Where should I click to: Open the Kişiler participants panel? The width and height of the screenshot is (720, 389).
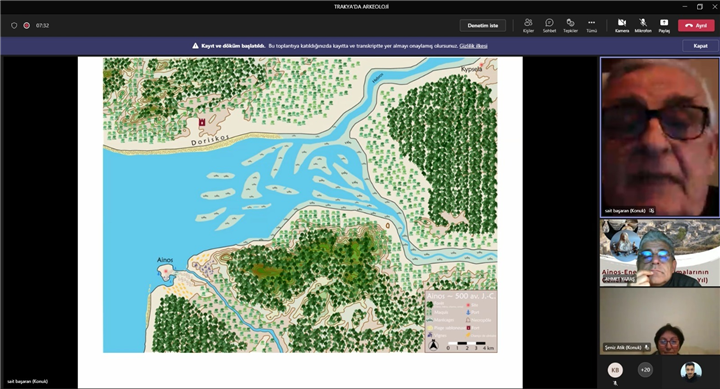click(x=529, y=25)
